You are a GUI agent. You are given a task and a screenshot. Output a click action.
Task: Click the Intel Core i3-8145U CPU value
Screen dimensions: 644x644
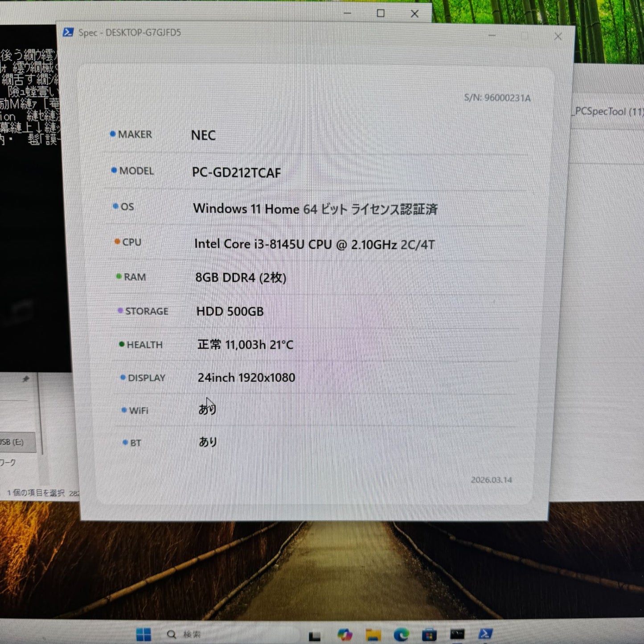(x=314, y=244)
